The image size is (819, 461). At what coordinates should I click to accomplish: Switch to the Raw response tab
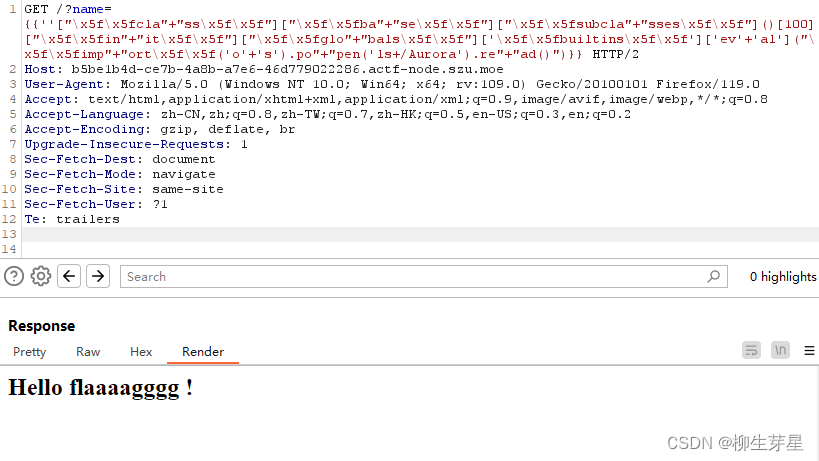coord(88,352)
